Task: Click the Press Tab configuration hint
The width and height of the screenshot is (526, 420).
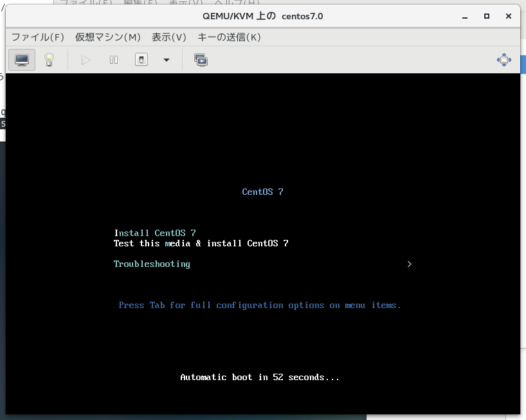Action: pos(260,306)
